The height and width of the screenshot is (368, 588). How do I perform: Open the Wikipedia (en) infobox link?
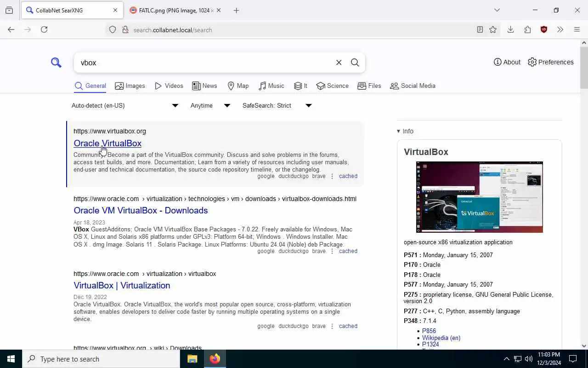441,338
